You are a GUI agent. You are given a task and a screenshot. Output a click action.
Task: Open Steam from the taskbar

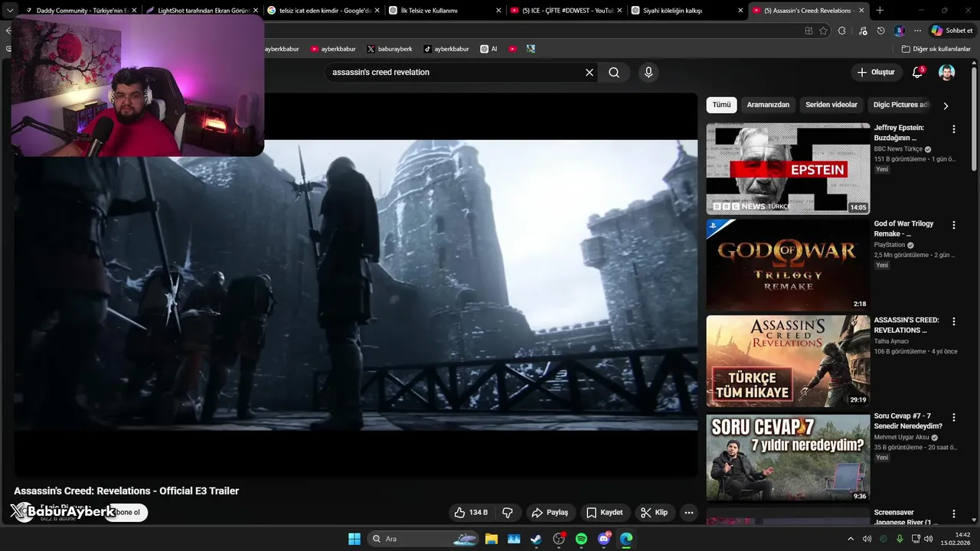(x=536, y=539)
